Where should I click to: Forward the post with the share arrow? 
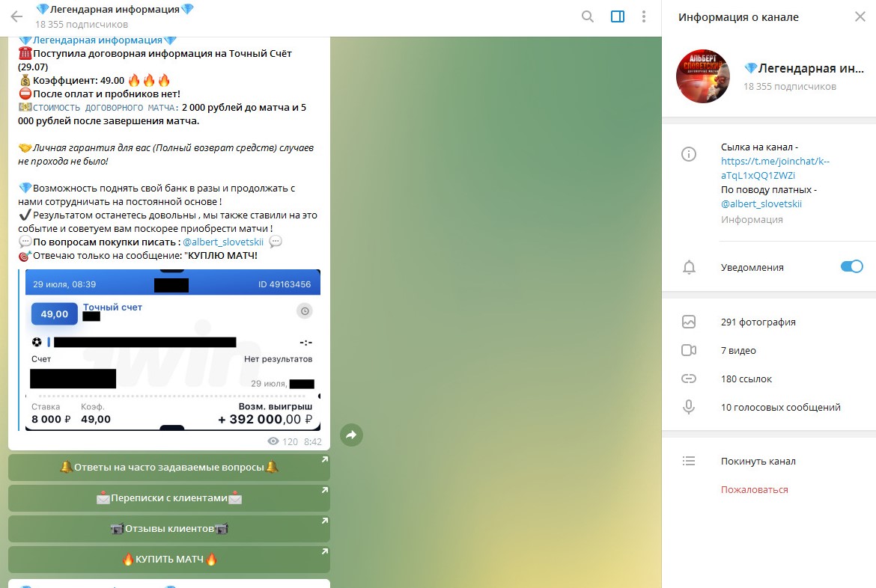click(351, 435)
